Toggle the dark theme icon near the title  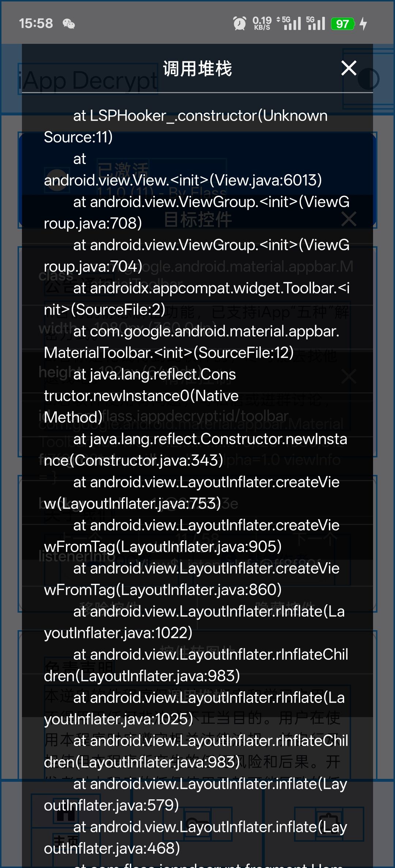point(368,79)
